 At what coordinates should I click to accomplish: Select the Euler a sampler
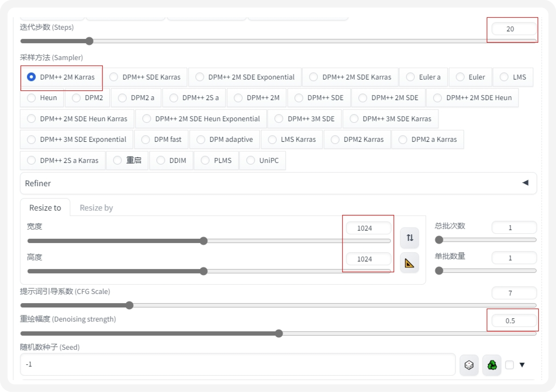coord(423,77)
